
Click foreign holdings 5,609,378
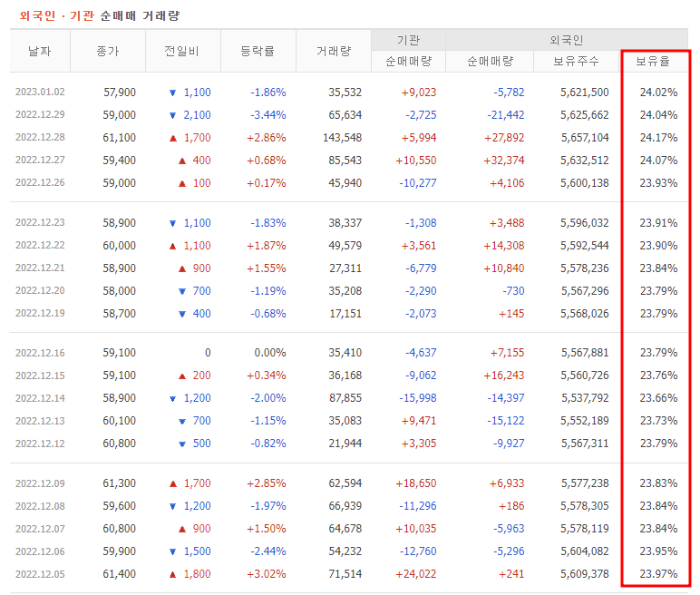[585, 574]
